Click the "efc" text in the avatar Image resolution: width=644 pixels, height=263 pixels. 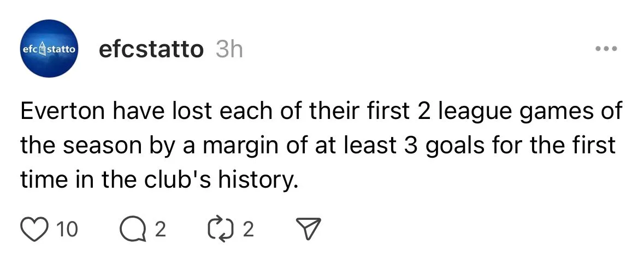(31, 49)
